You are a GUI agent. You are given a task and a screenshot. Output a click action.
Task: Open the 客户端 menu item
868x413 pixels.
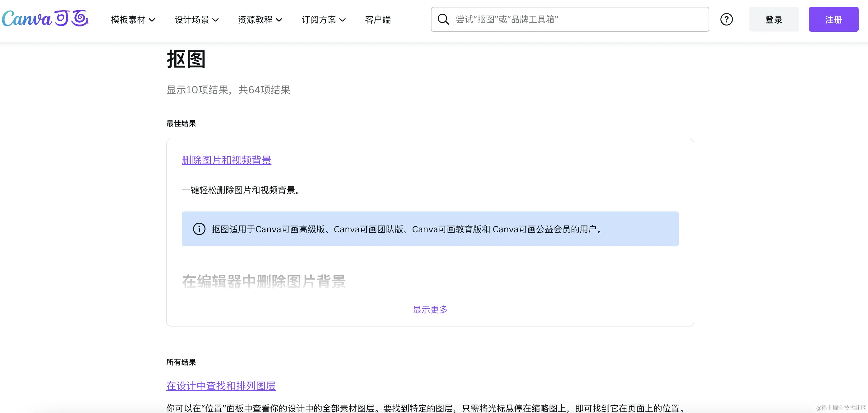click(x=378, y=20)
